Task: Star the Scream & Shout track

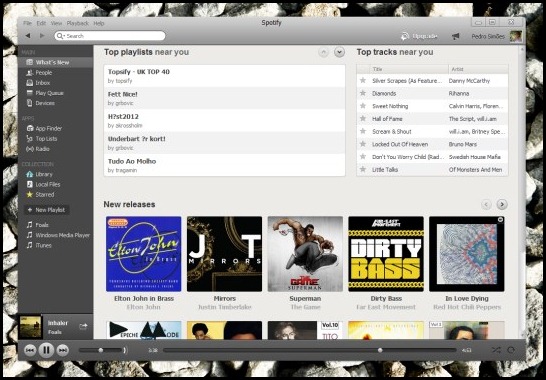Action: click(363, 131)
